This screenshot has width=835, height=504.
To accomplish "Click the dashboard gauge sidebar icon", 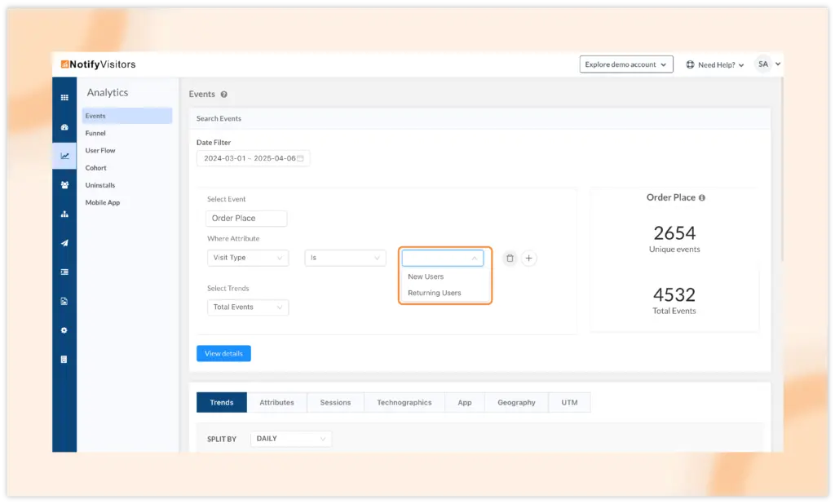I will 64,127.
